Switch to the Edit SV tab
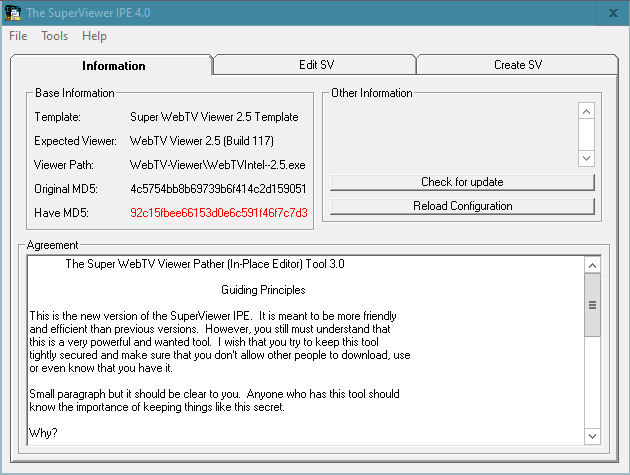 click(316, 65)
